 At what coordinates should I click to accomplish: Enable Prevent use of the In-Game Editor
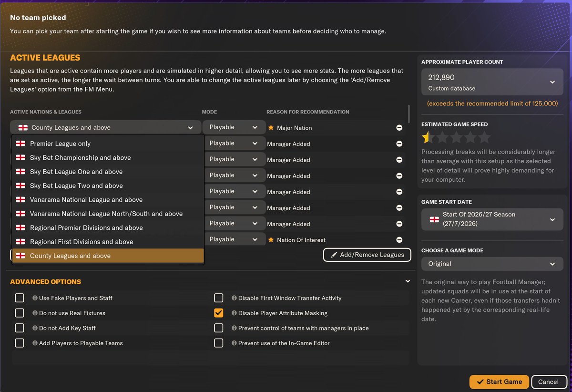point(219,343)
